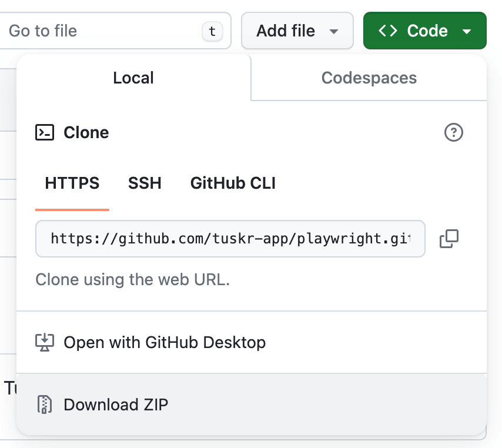Click the "t" keyboard shortcut badge
Screen dimensions: 502x448
[x=212, y=31]
